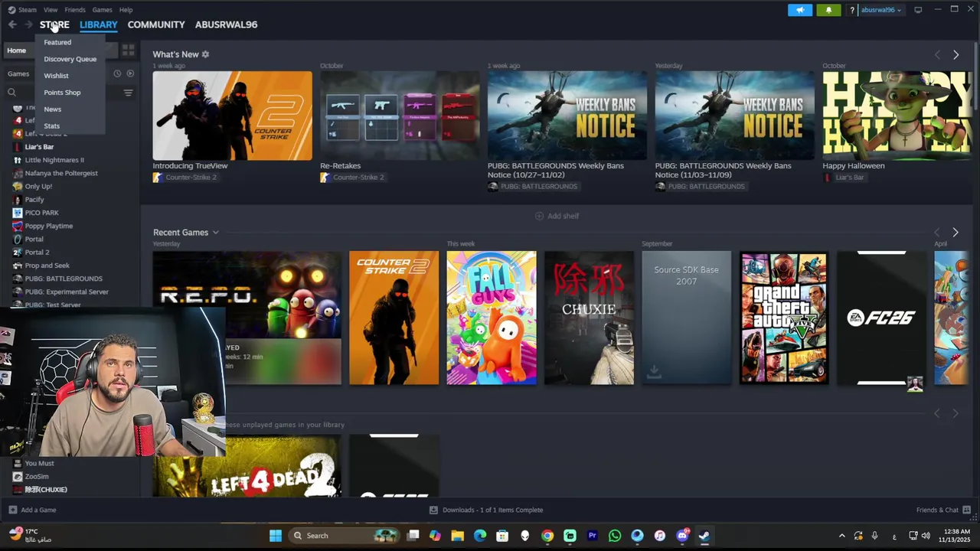The width and height of the screenshot is (980, 551).
Task: Open Downloads 1 of 1 Items Complete
Action: click(x=492, y=510)
